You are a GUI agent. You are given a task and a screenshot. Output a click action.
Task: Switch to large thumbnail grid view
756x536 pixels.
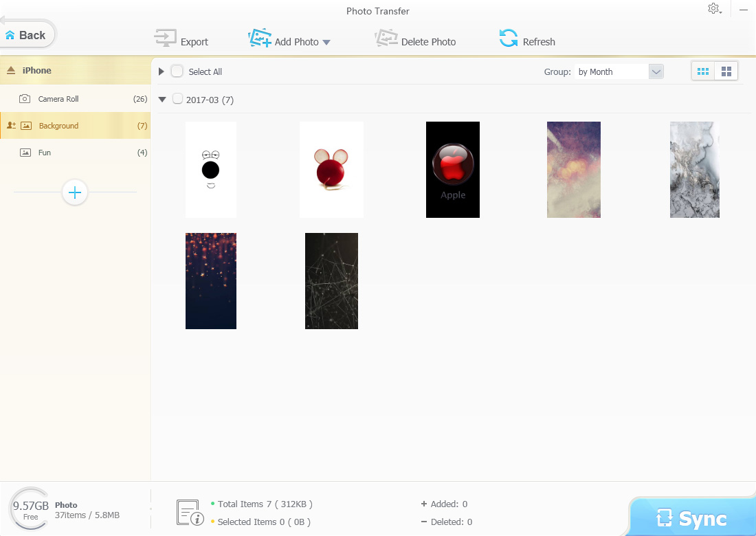[726, 72]
